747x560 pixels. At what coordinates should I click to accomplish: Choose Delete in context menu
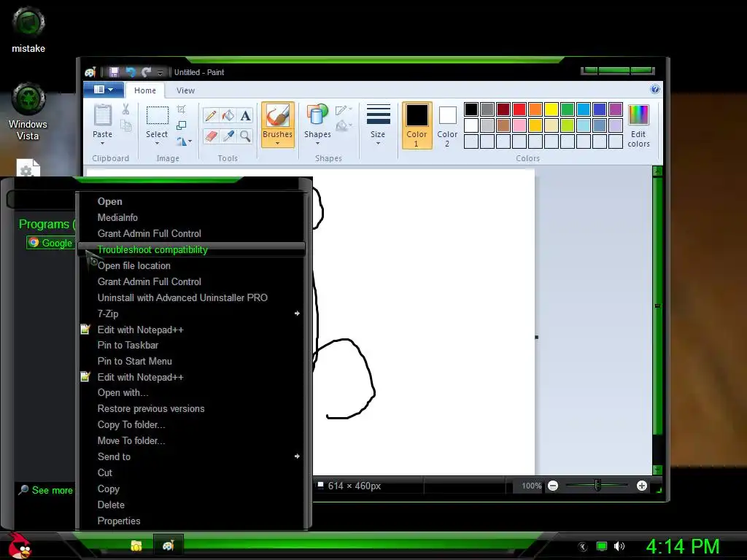pos(191,505)
